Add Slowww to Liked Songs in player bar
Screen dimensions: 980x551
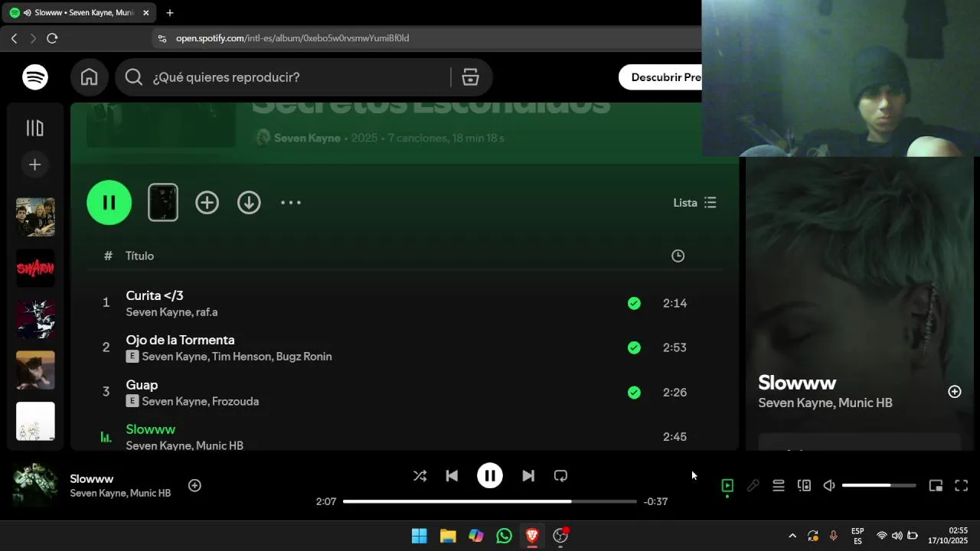click(x=194, y=485)
